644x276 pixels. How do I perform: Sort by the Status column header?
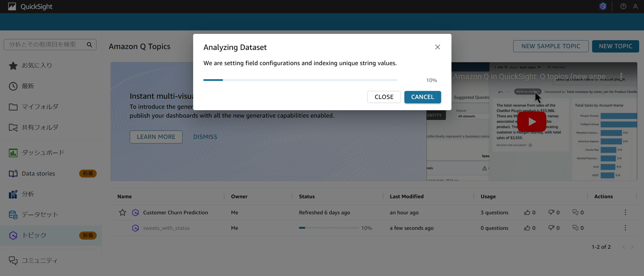(x=307, y=196)
